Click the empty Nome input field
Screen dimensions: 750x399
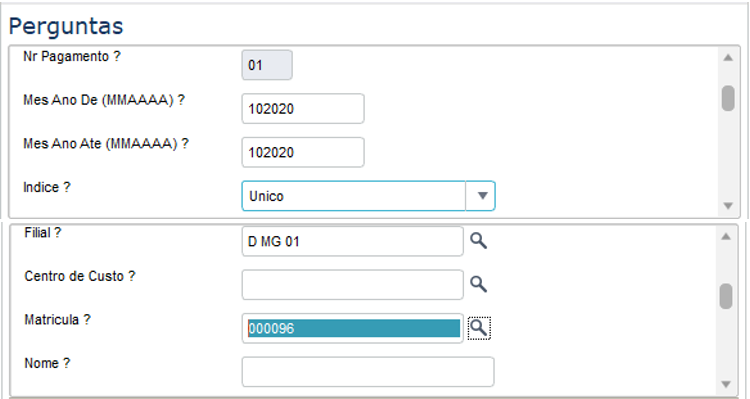click(368, 372)
